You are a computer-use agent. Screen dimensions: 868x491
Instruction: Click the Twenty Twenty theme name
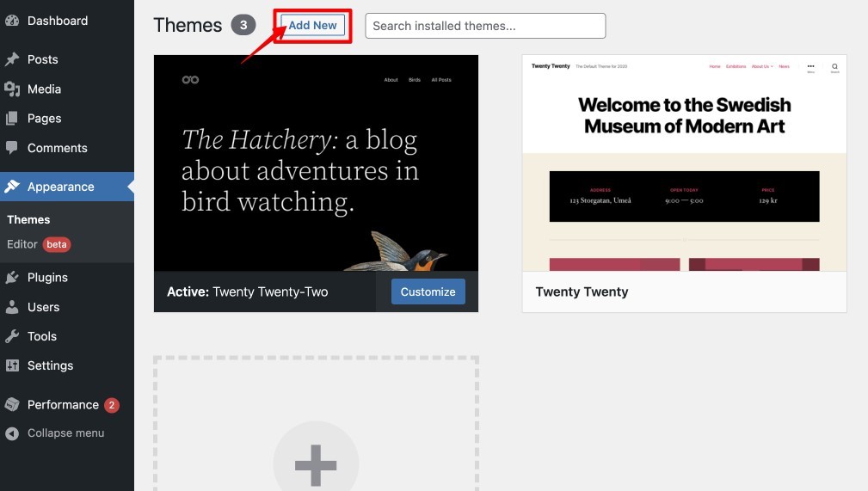[x=582, y=292]
